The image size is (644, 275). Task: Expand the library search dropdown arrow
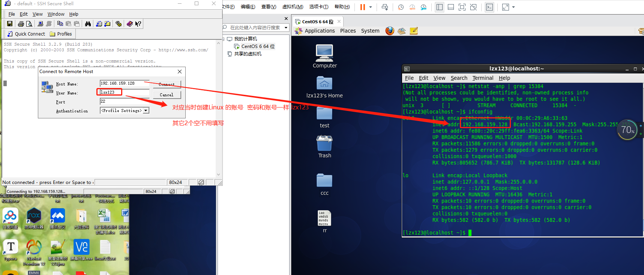[x=286, y=27]
